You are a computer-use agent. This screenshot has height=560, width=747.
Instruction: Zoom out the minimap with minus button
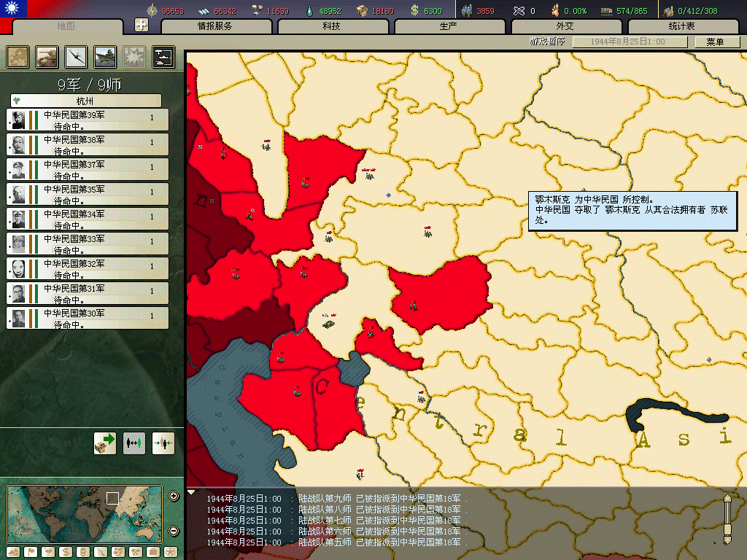pyautogui.click(x=174, y=531)
